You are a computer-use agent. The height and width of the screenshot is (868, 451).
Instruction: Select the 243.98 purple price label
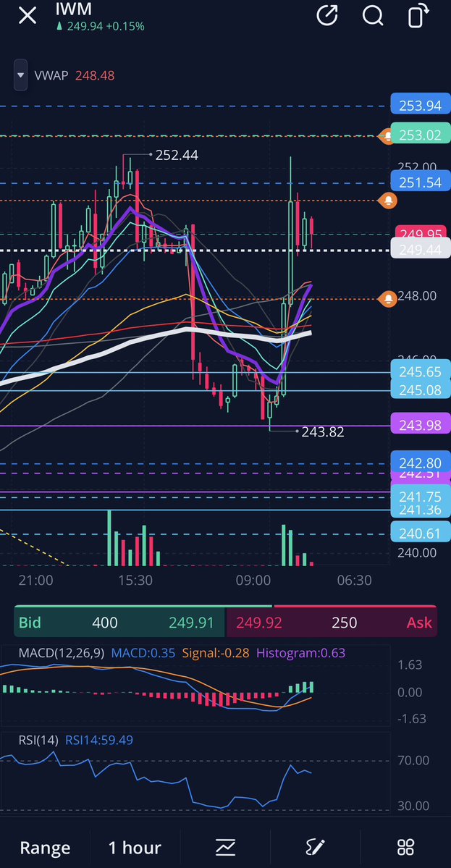[x=420, y=425]
